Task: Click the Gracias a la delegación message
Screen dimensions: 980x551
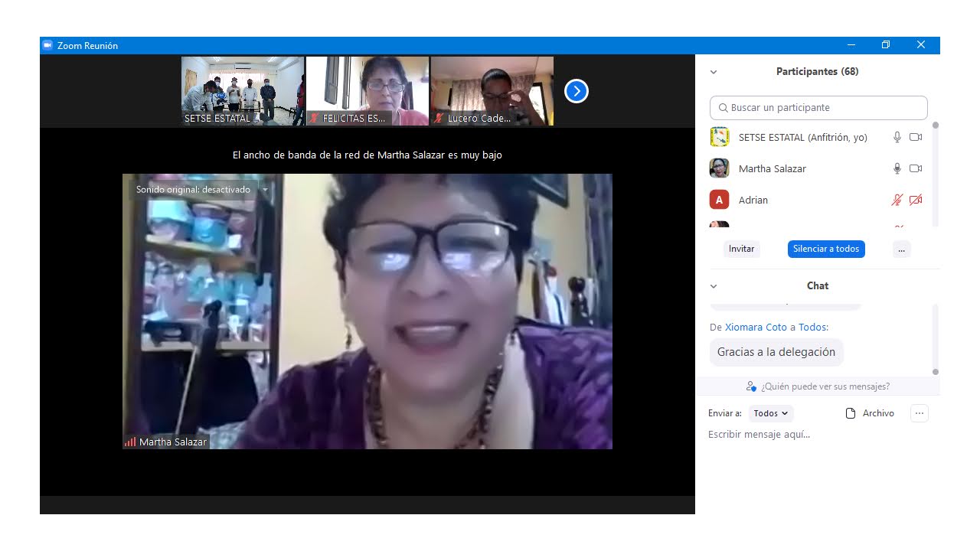Action: (776, 352)
